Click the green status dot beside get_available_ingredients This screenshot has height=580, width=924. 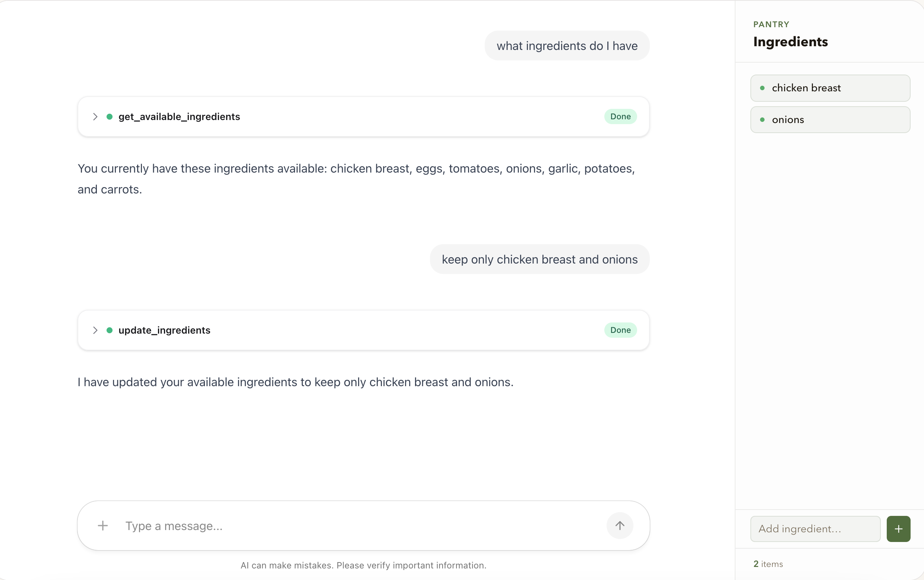point(110,117)
